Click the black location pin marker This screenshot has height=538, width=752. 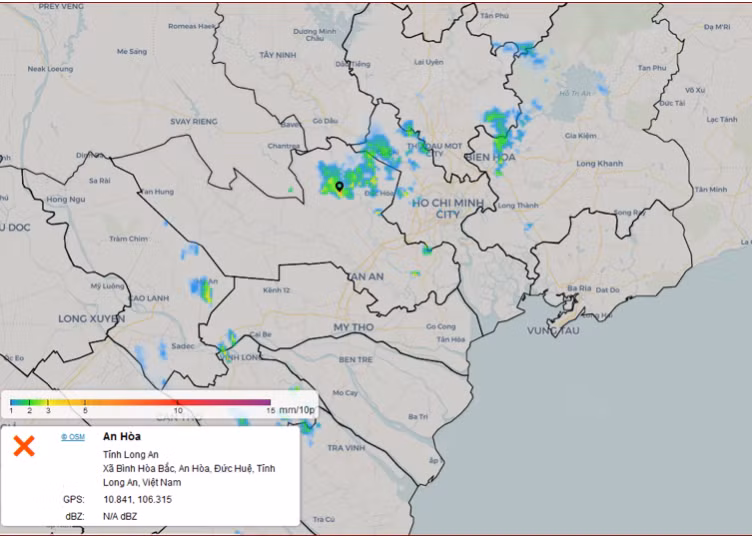(x=339, y=186)
